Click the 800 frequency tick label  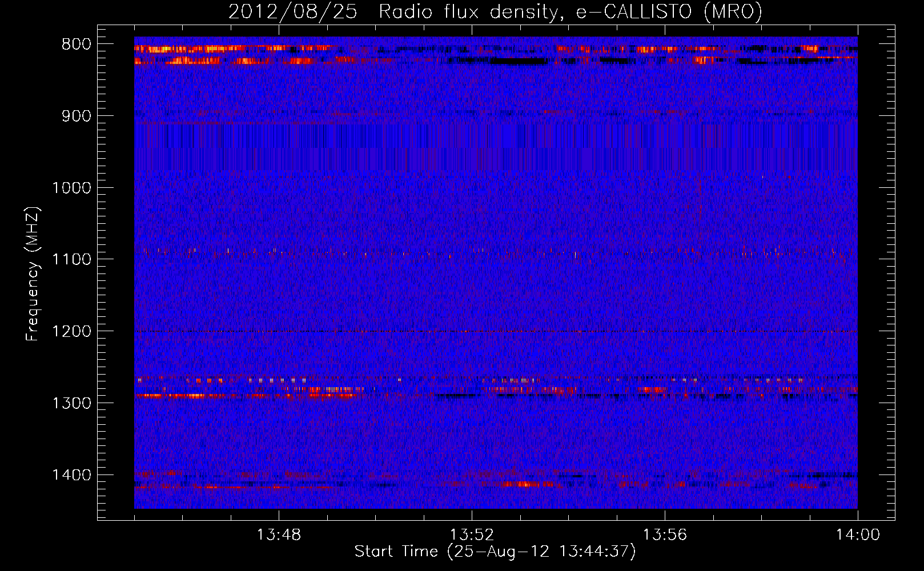click(x=77, y=45)
